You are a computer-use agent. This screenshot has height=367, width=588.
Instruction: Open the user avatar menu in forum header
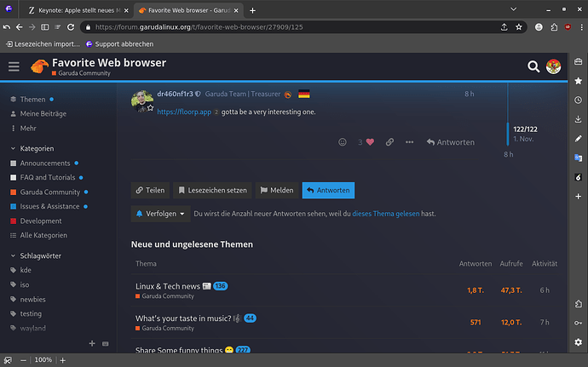553,66
